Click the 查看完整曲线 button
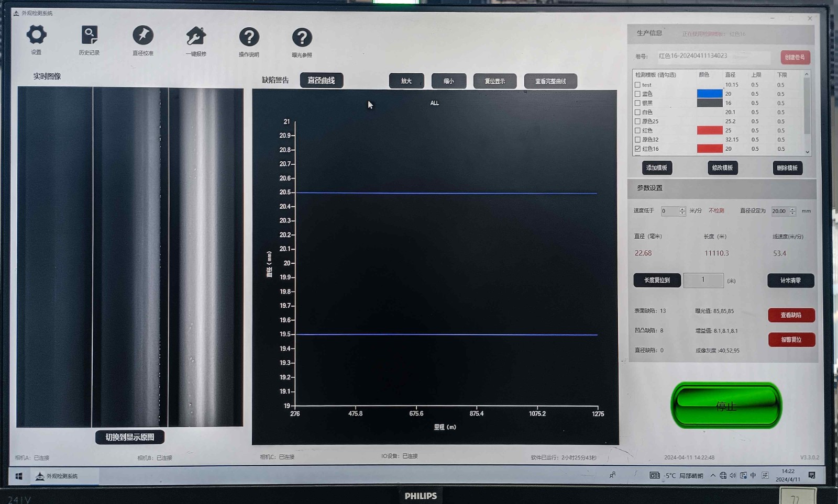This screenshot has height=504, width=838. (x=550, y=81)
